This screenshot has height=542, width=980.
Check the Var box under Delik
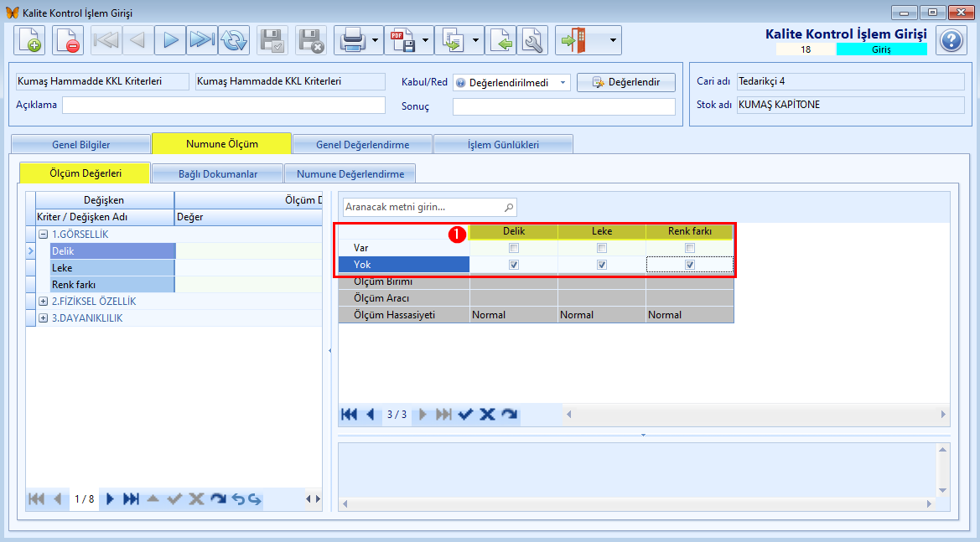514,248
